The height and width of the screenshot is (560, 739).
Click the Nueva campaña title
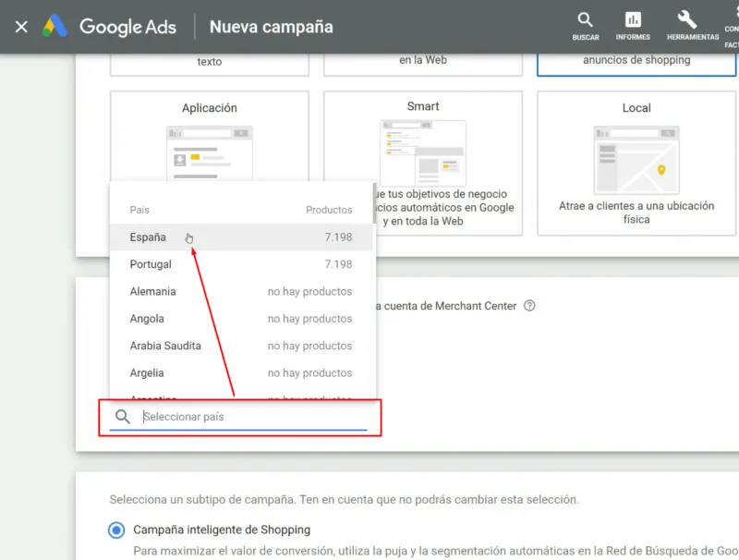click(271, 27)
